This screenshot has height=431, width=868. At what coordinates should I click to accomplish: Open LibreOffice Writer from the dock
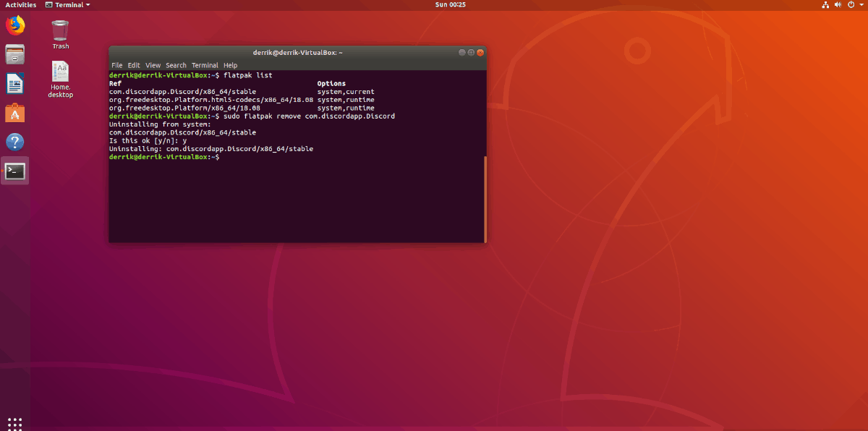(14, 82)
